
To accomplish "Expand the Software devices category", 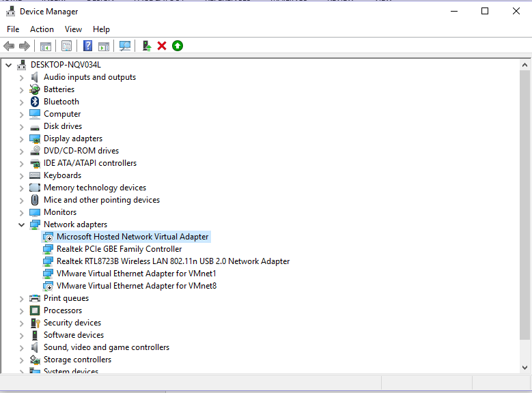I will pyautogui.click(x=21, y=336).
